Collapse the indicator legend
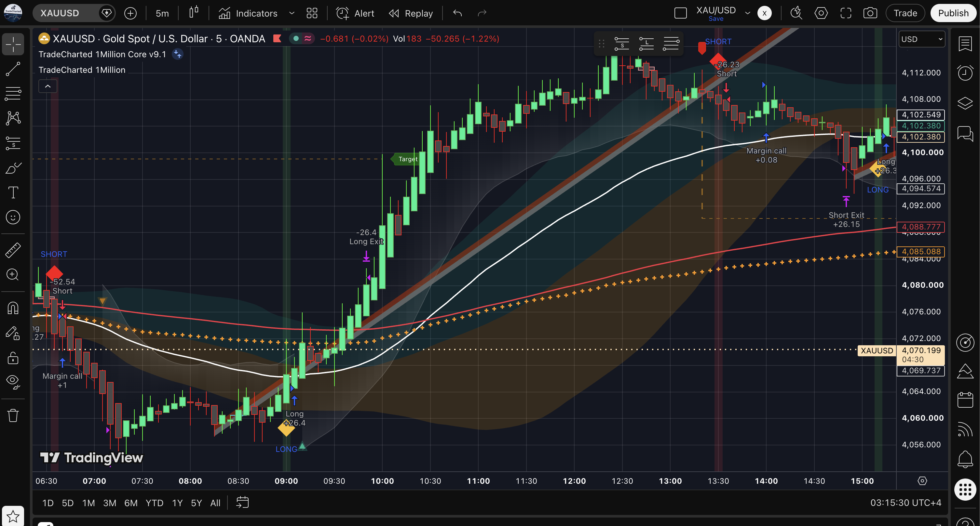The width and height of the screenshot is (980, 526). point(48,86)
